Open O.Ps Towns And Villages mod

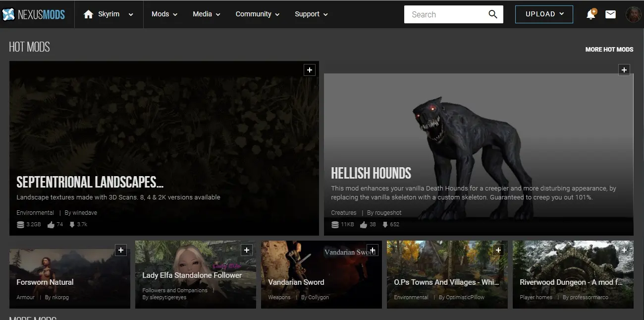tap(446, 282)
